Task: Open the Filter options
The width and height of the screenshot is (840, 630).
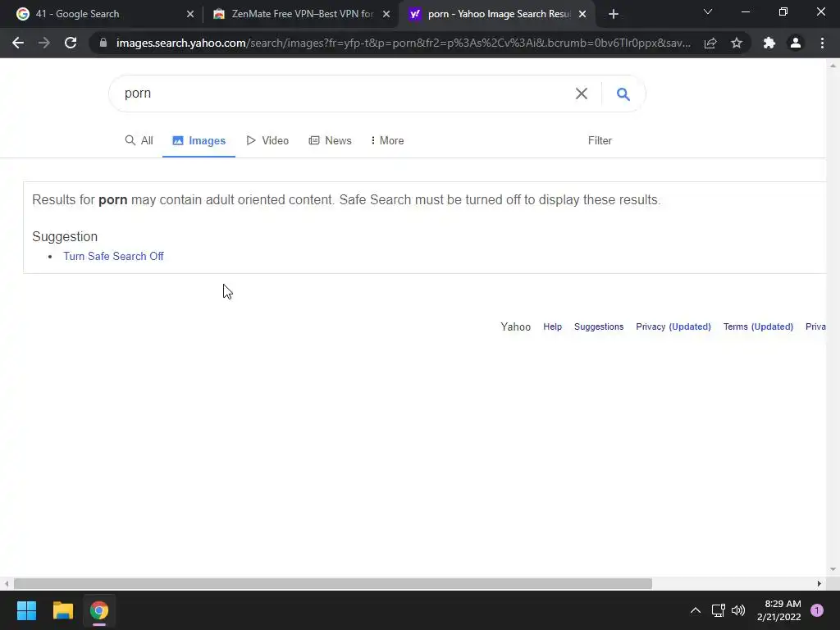Action: 600,140
